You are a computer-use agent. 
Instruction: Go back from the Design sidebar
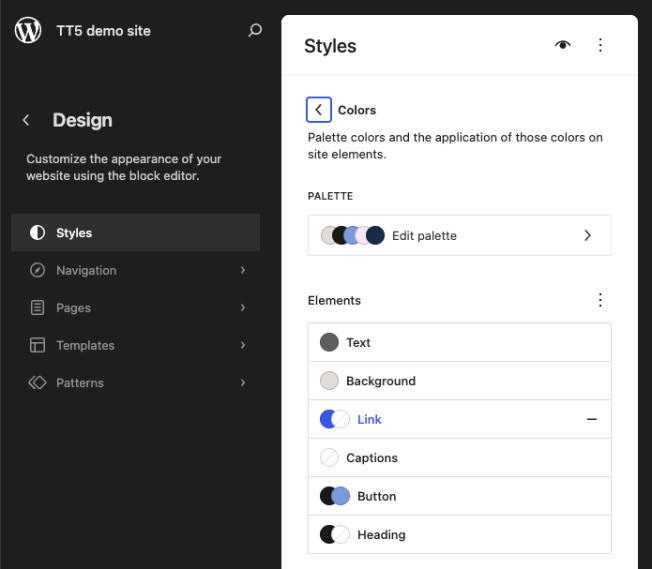[x=26, y=120]
